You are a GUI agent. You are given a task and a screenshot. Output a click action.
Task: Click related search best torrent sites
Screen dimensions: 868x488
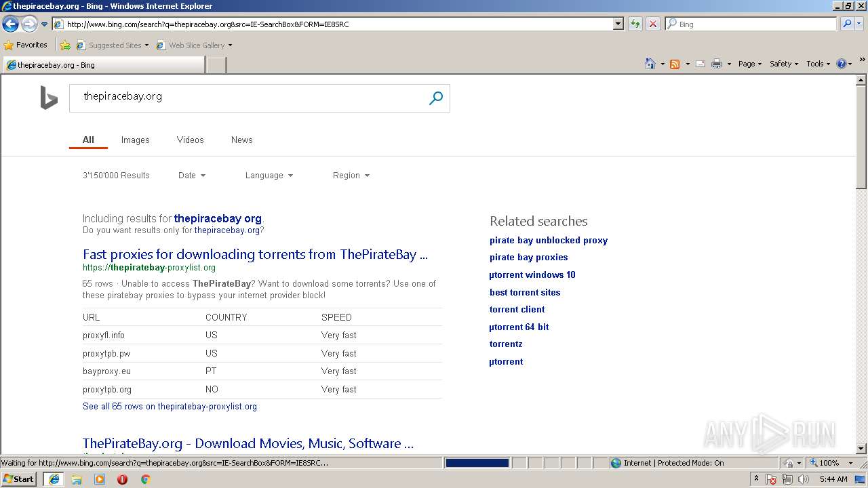tap(525, 292)
